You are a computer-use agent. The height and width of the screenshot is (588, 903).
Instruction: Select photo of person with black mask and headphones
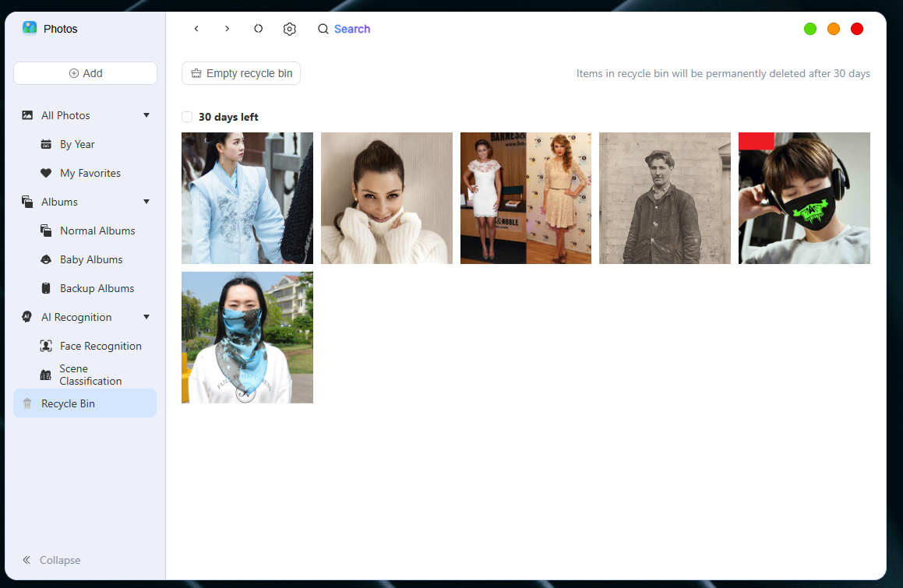804,198
